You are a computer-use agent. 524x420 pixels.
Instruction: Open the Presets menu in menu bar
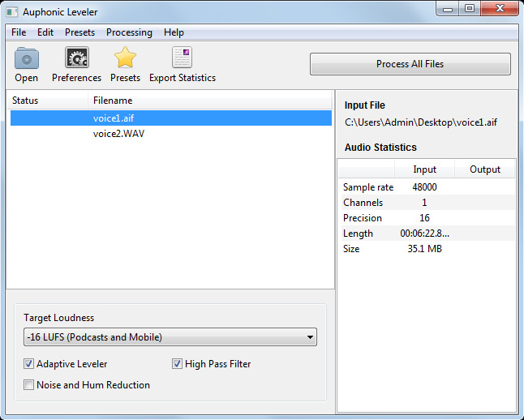point(79,32)
